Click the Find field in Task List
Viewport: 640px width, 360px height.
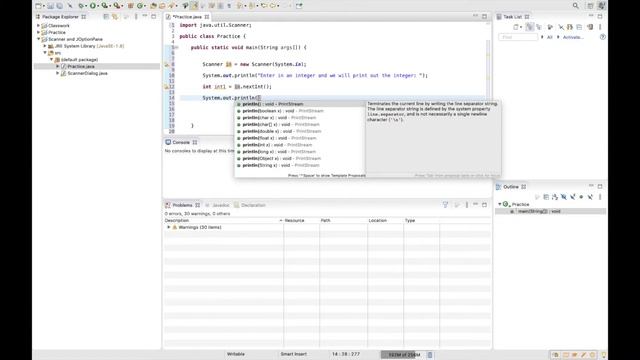pyautogui.click(x=518, y=37)
